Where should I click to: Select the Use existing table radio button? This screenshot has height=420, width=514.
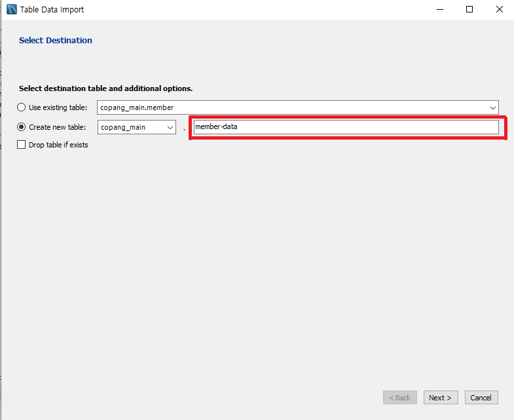[22, 107]
